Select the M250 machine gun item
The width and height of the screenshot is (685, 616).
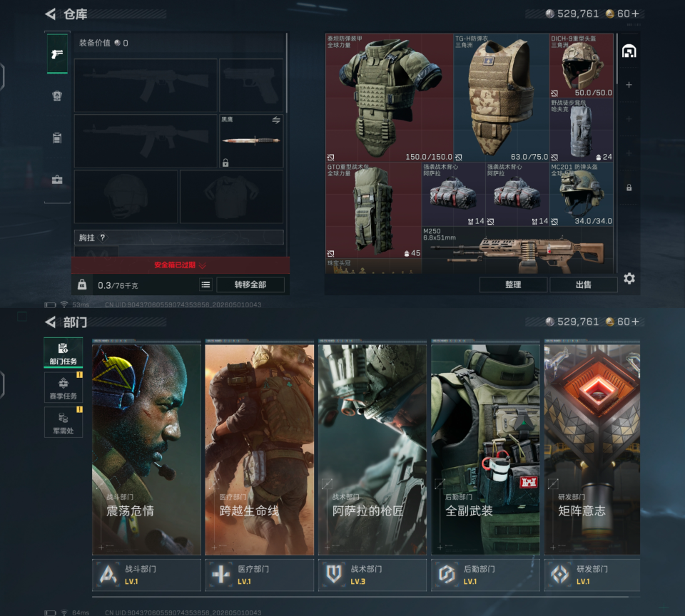pos(517,250)
